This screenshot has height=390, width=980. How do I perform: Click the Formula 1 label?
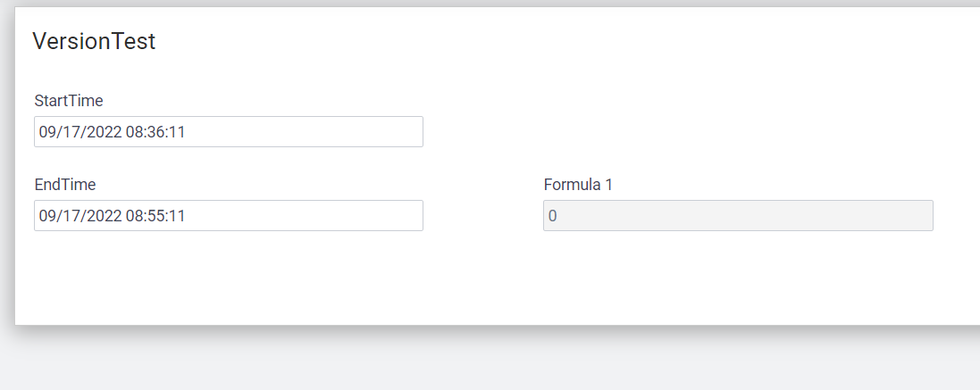point(578,185)
